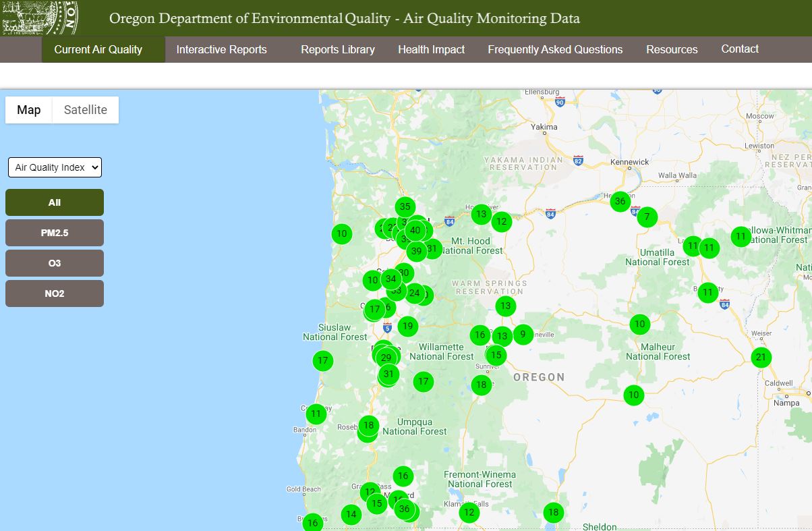Go to the Contact page
Screen dimensions: 812x531
point(740,49)
